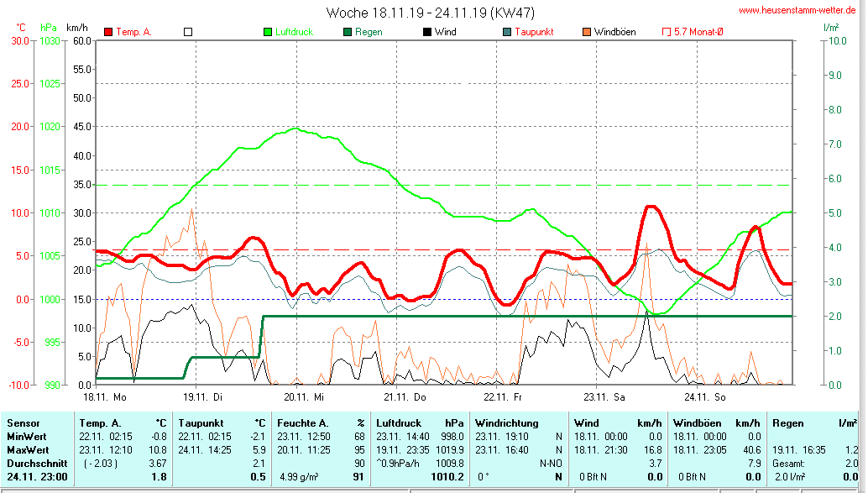
Task: Open the www.heusenstamm-wetter.de link
Action: 797,10
